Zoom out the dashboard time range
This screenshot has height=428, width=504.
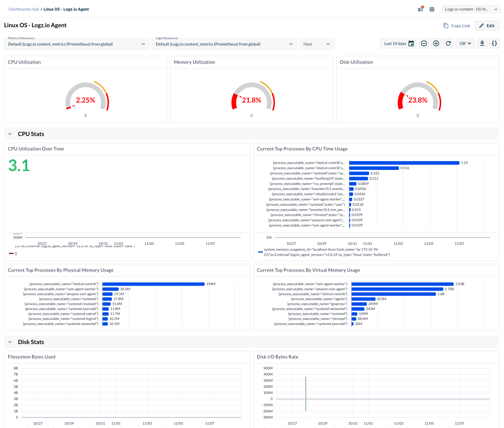pos(424,43)
